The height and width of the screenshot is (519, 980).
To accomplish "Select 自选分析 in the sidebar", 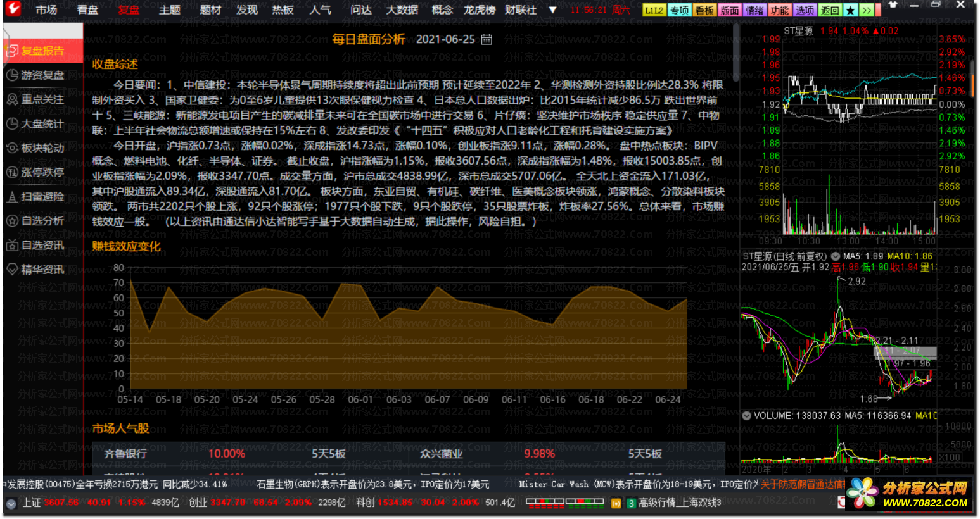I will 42,220.
